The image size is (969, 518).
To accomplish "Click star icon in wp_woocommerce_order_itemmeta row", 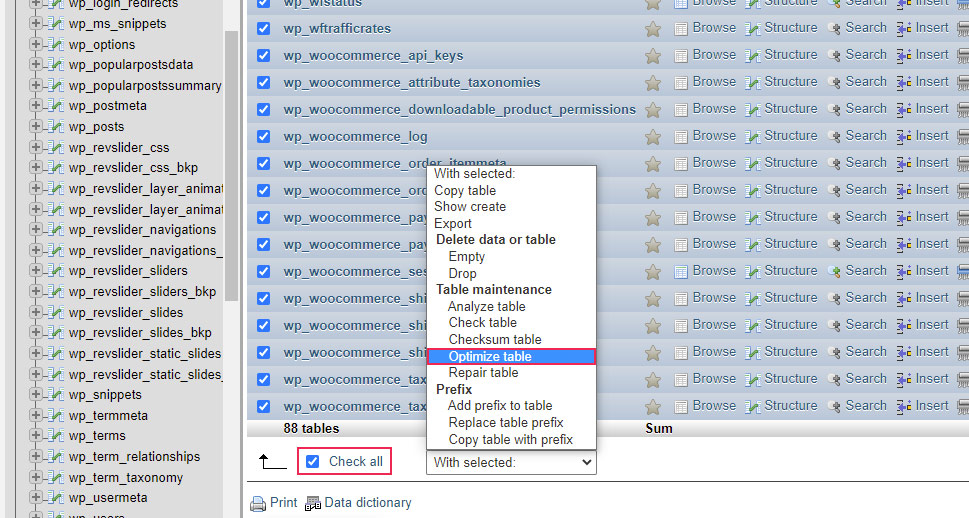I will pyautogui.click(x=653, y=164).
